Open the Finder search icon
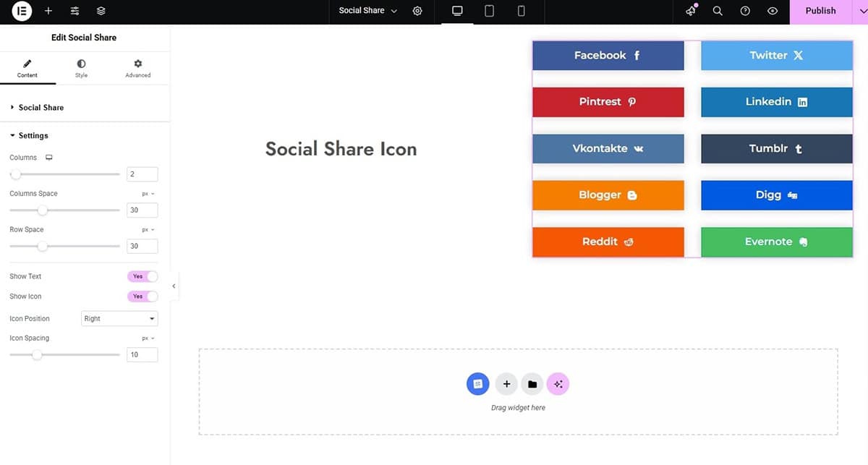The width and height of the screenshot is (868, 465). (x=718, y=11)
